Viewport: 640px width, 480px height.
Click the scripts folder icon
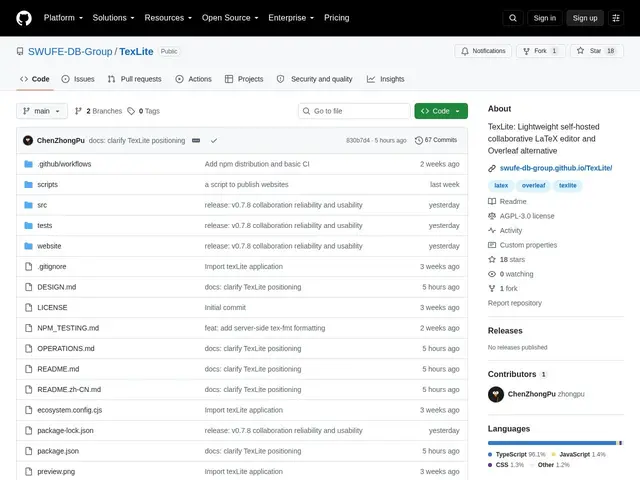pos(28,184)
